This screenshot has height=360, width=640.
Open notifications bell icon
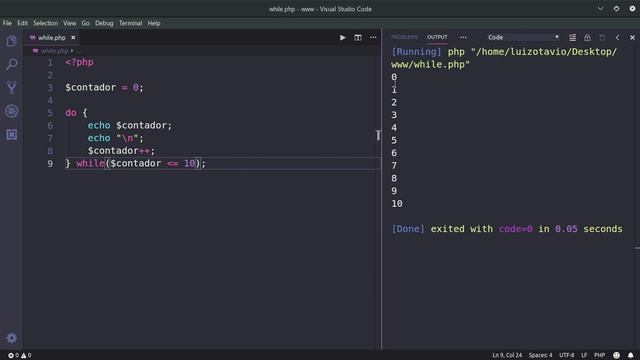click(631, 356)
